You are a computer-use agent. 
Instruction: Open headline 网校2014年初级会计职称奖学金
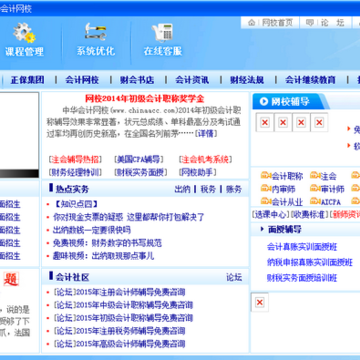(145, 99)
